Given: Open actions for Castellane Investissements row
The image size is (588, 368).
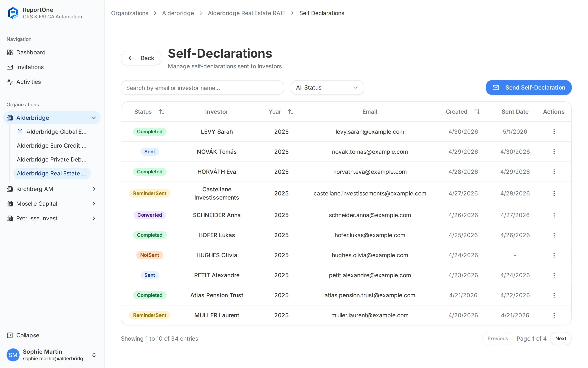Looking at the screenshot, I should point(554,193).
